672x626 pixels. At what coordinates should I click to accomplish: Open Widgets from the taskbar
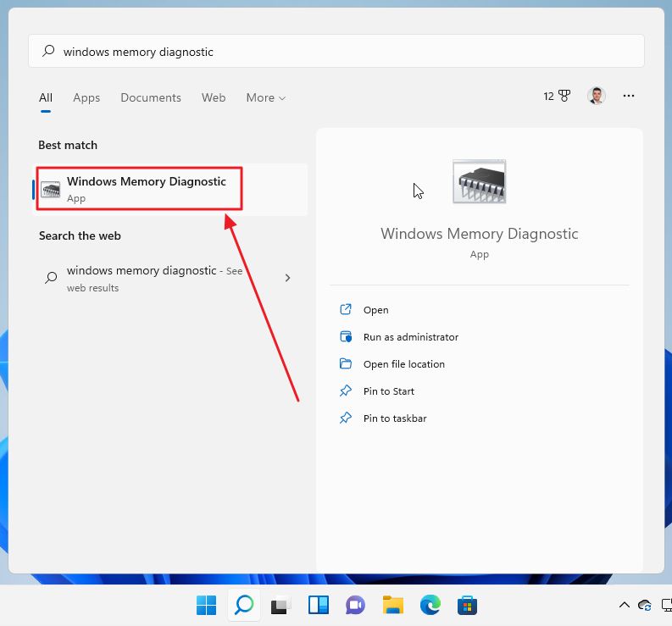[x=318, y=606]
